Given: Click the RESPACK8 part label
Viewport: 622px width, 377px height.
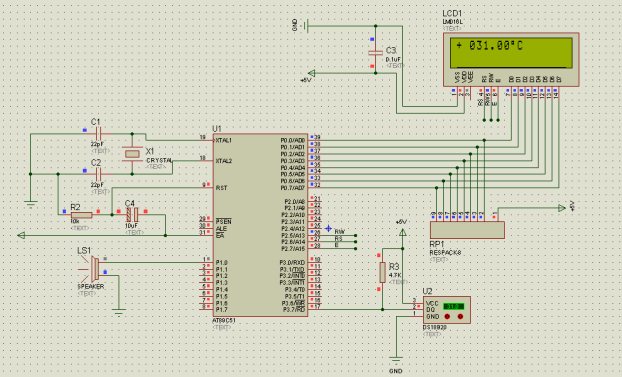Looking at the screenshot, I should click(x=445, y=253).
